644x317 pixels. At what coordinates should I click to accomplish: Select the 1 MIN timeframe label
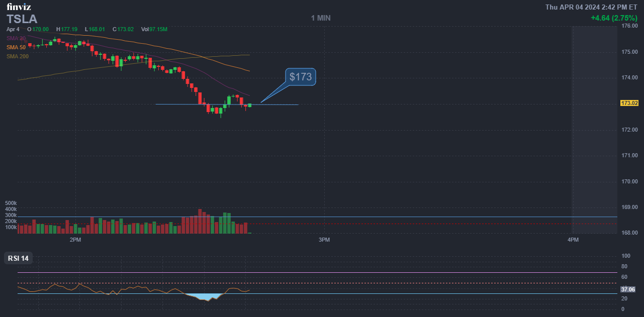tap(321, 18)
